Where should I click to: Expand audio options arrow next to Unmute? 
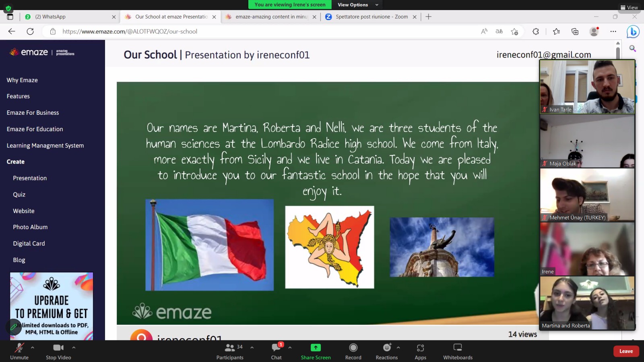tap(33, 347)
